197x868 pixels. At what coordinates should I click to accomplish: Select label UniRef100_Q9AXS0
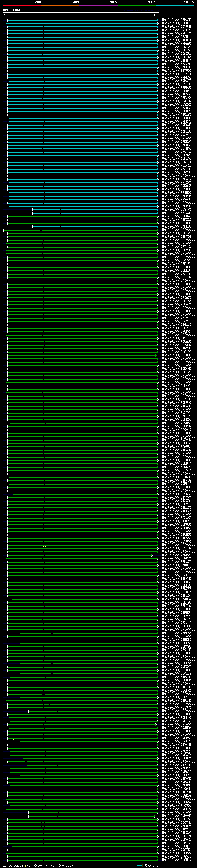(176, 54)
